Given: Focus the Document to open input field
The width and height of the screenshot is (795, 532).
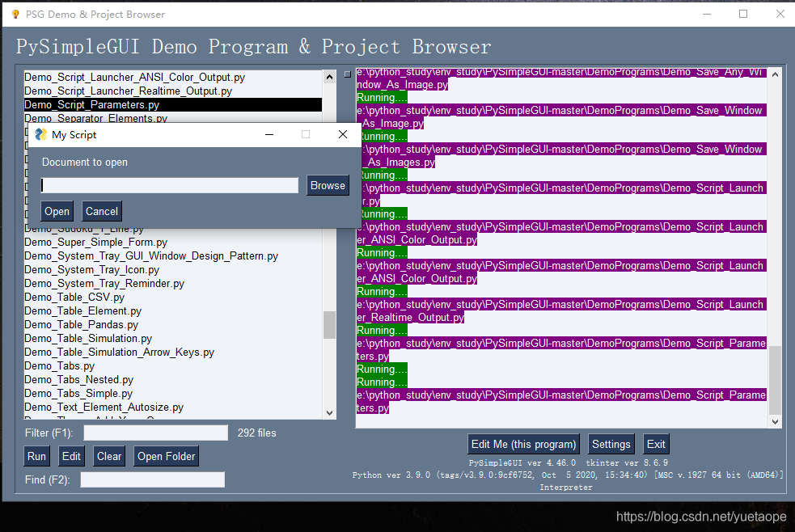Looking at the screenshot, I should tap(169, 185).
